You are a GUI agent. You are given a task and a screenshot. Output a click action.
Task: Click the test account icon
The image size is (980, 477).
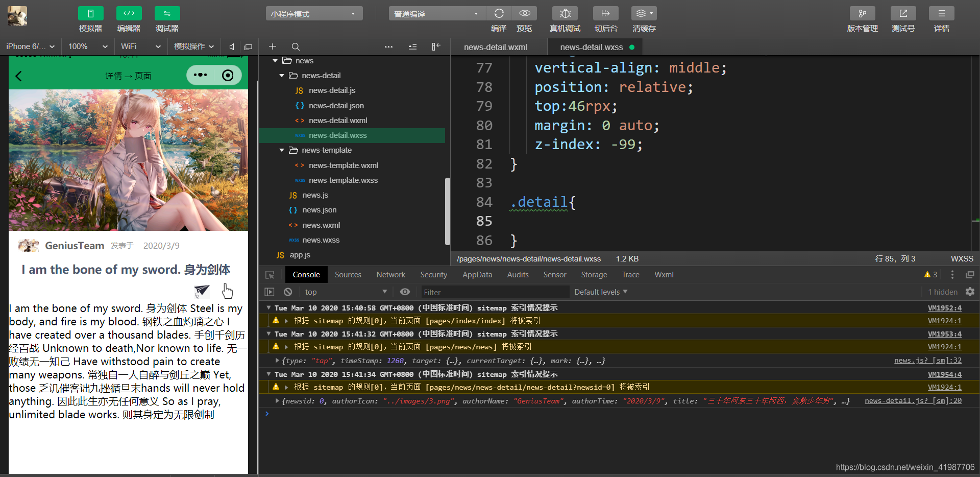[x=903, y=13]
